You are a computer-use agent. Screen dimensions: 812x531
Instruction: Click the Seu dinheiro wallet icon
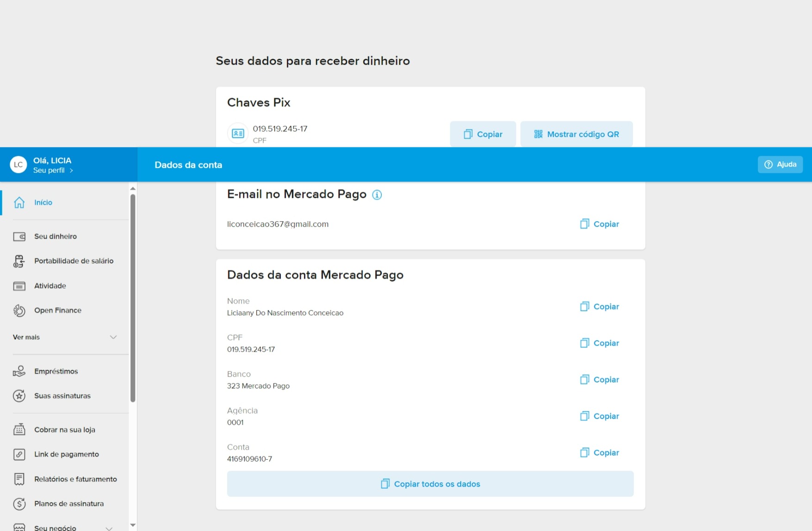[19, 236]
